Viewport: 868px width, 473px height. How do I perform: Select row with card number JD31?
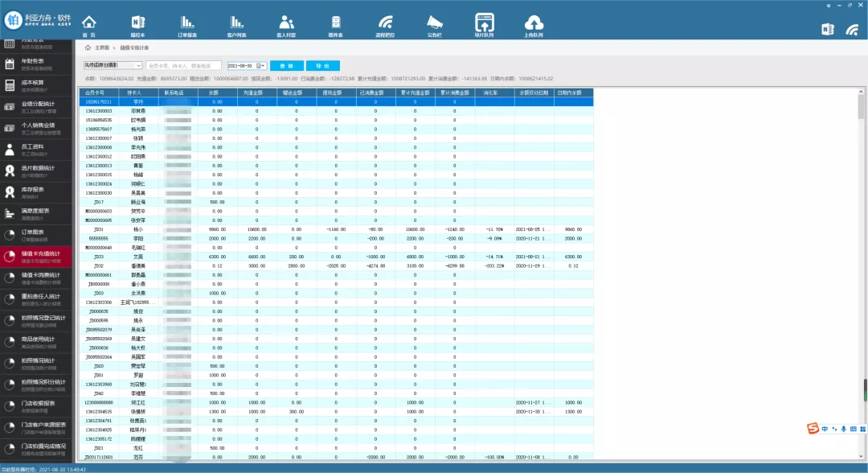pyautogui.click(x=336, y=229)
